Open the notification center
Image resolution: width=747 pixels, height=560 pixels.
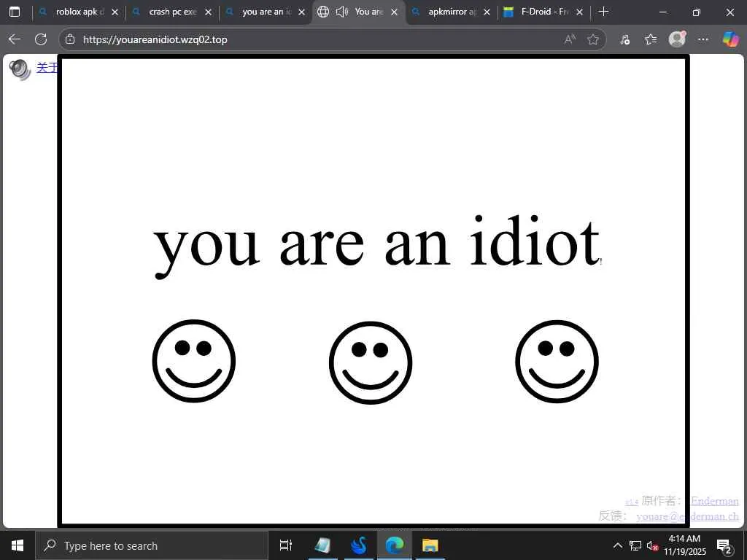724,547
